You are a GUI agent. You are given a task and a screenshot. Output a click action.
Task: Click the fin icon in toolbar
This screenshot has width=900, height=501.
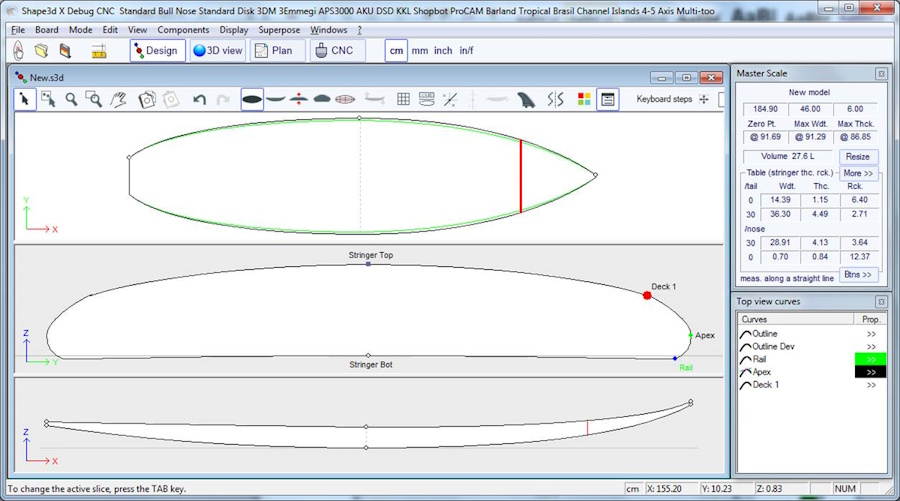pos(527,99)
